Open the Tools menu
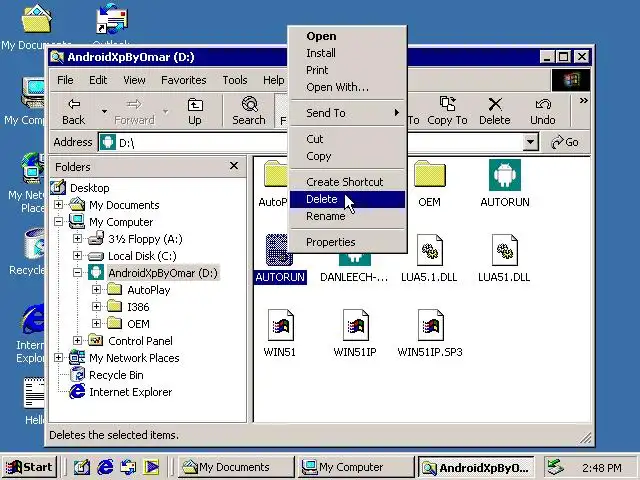The height and width of the screenshot is (480, 640). pos(235,80)
